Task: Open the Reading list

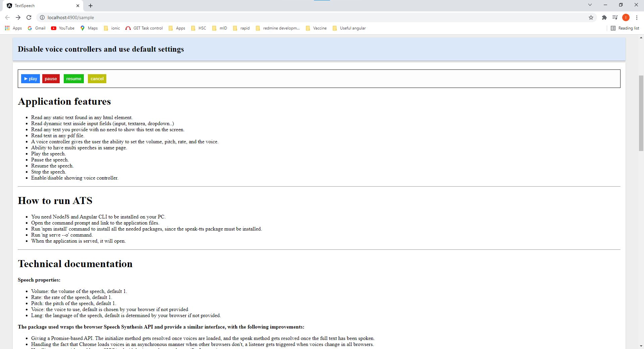Action: point(625,28)
